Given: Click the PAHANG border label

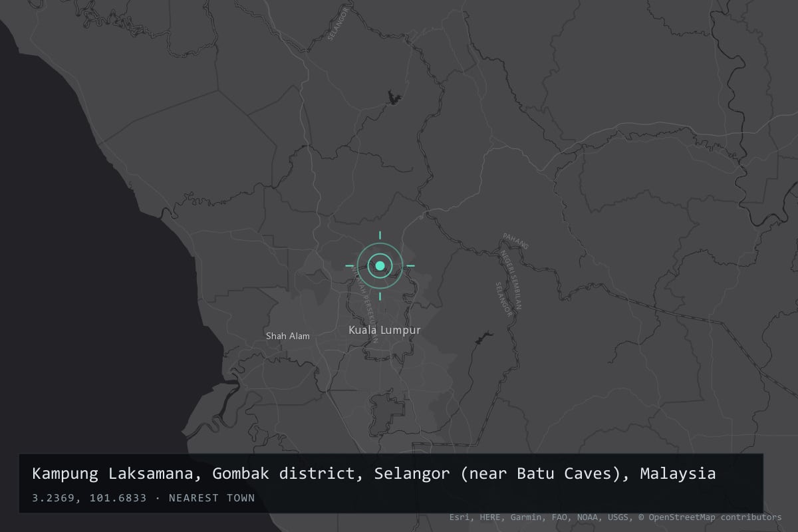Looking at the screenshot, I should tap(515, 241).
